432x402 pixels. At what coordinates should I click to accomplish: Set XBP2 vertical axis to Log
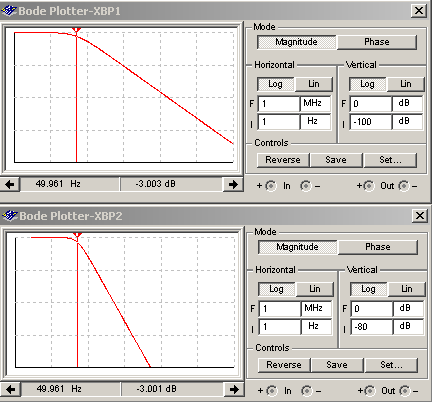(368, 289)
